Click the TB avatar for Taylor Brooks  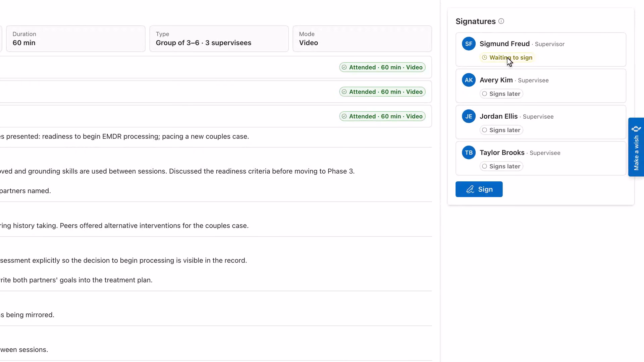(469, 153)
